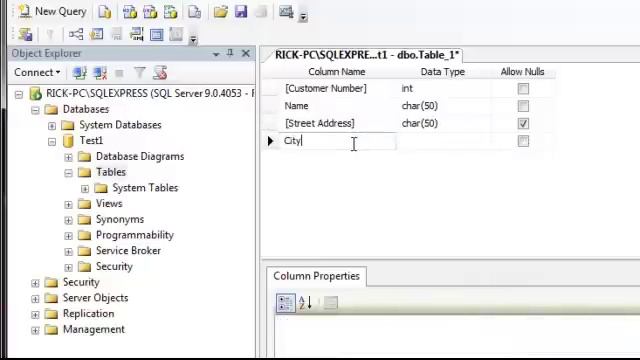Image resolution: width=640 pixels, height=360 pixels.
Task: Click the Generate Change Script icon
Action: [25, 34]
